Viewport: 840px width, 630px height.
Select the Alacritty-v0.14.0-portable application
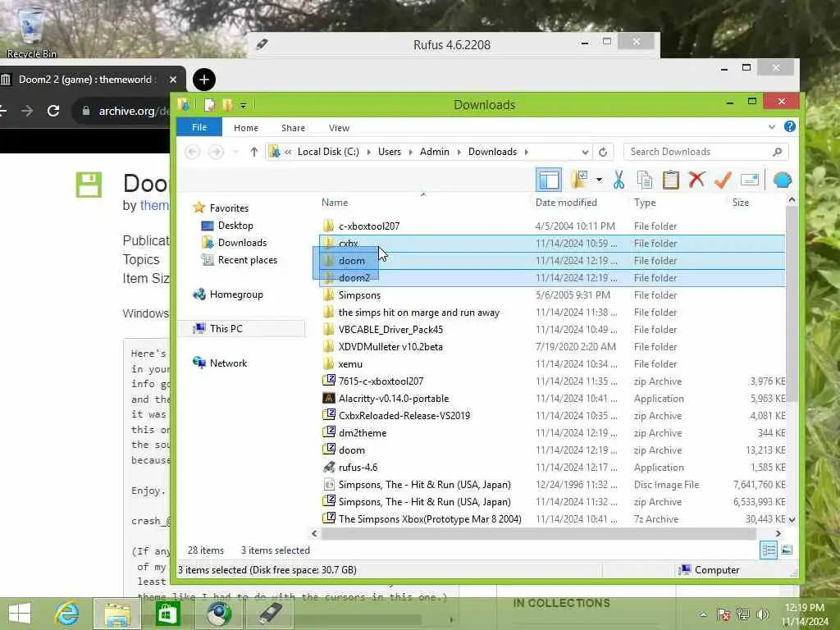[394, 399]
